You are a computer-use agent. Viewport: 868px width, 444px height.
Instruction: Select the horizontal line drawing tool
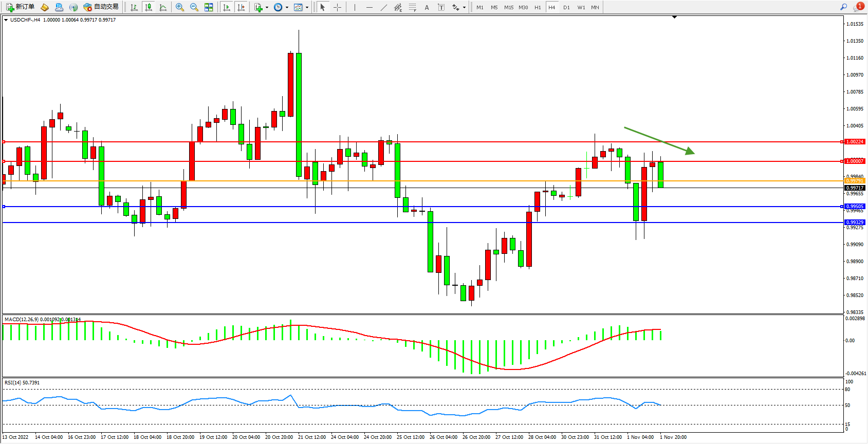(x=369, y=7)
